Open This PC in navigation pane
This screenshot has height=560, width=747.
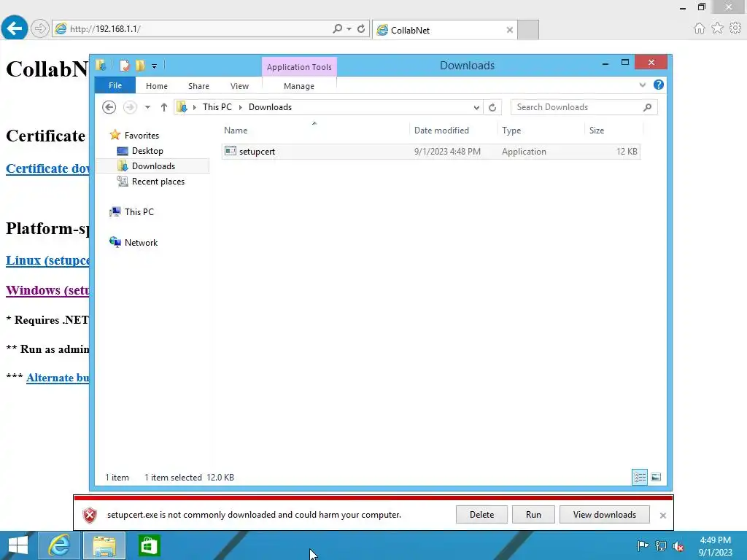139,212
